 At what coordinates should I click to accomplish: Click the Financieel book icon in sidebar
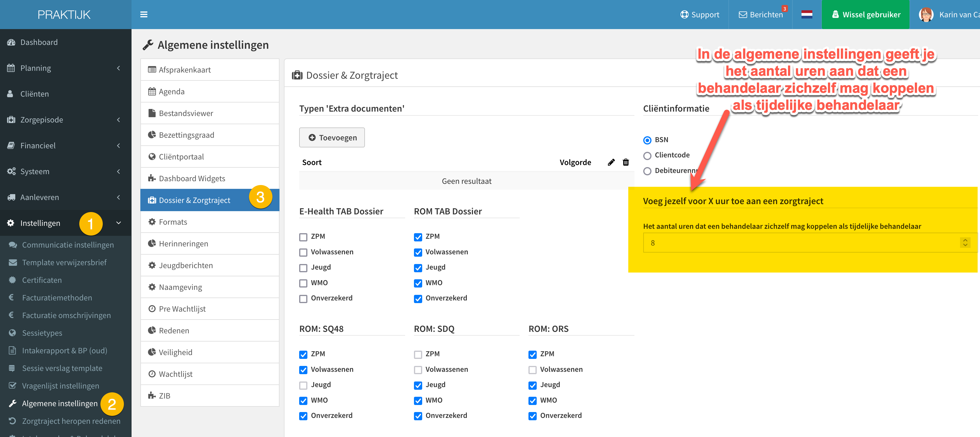[x=11, y=146]
